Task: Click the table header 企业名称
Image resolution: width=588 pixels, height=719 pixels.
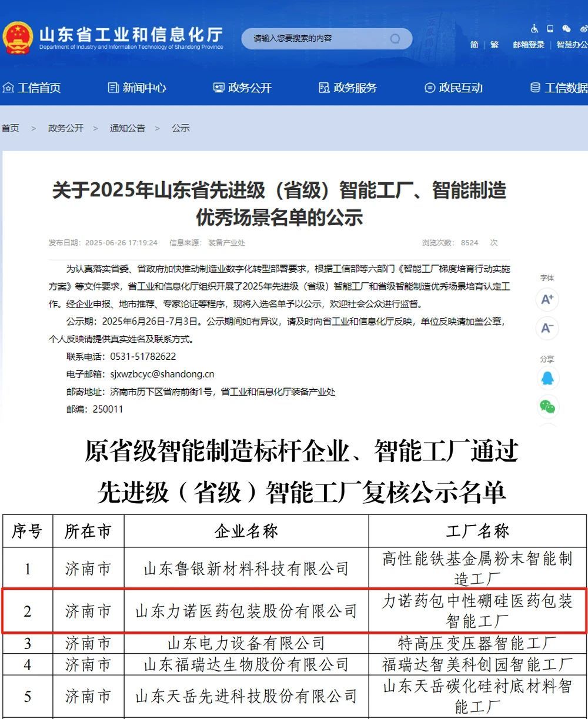Action: 246,531
